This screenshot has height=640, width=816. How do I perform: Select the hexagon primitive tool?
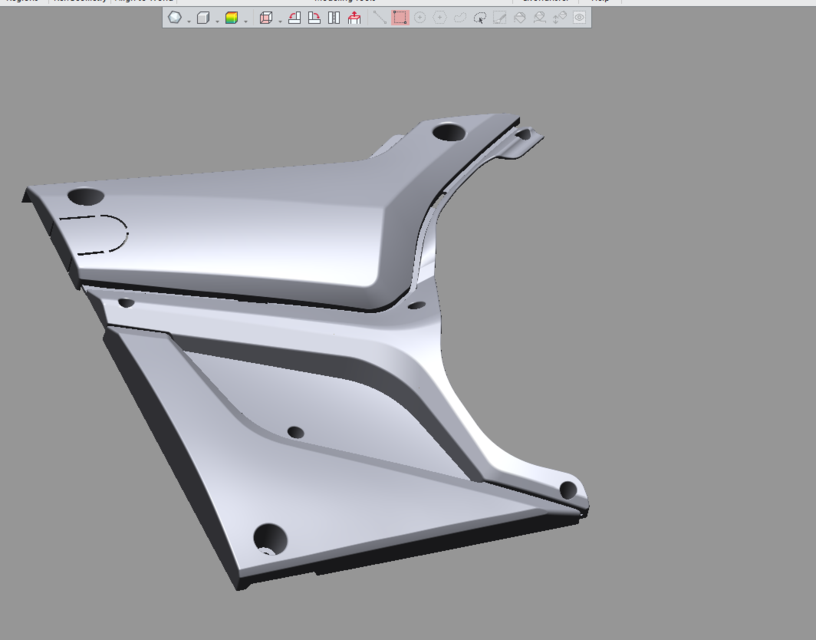point(173,17)
